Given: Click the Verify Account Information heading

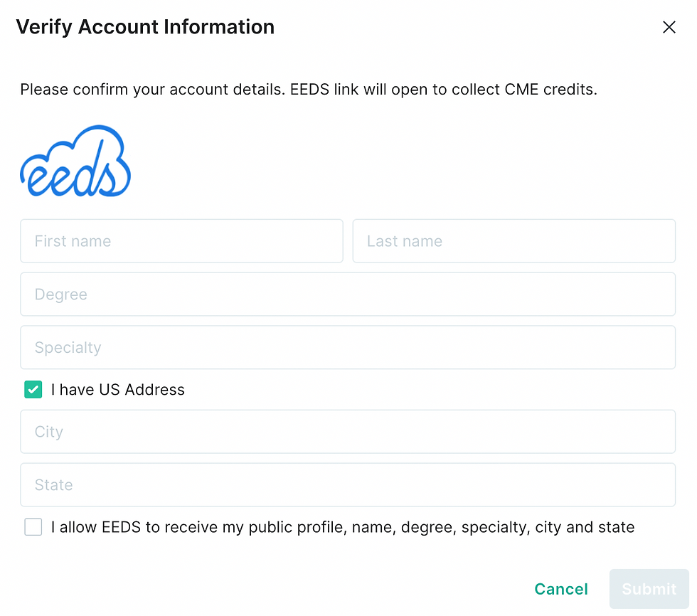Looking at the screenshot, I should (x=145, y=27).
